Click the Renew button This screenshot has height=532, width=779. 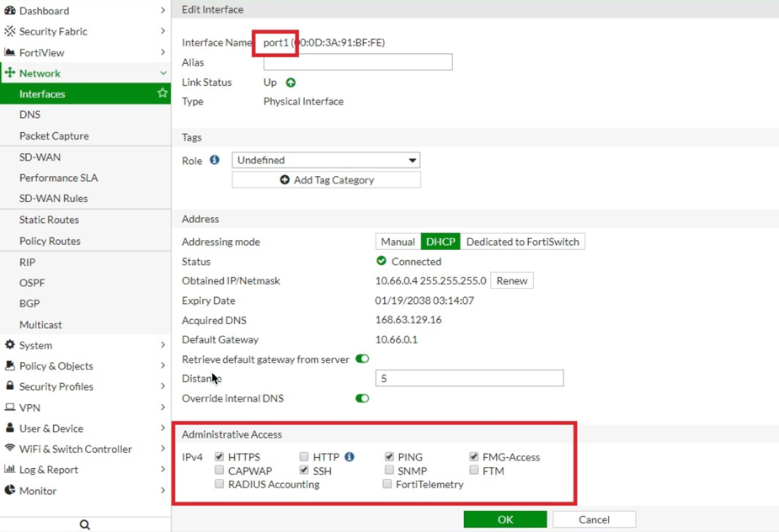coord(511,281)
